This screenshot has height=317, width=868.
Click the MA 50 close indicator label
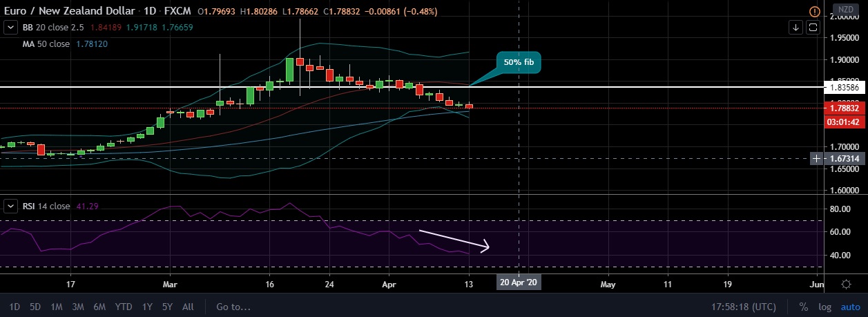pos(46,44)
